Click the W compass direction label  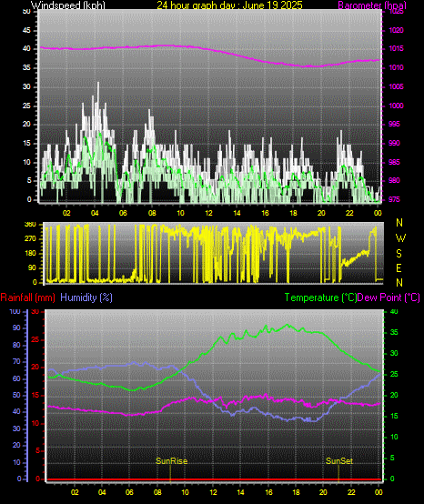400,238
